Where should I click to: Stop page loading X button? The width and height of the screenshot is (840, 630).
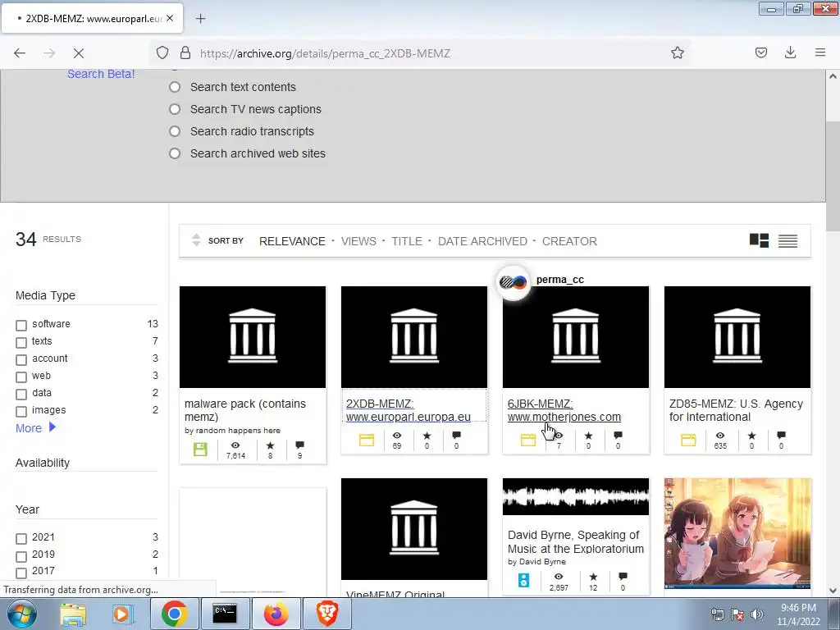(78, 53)
